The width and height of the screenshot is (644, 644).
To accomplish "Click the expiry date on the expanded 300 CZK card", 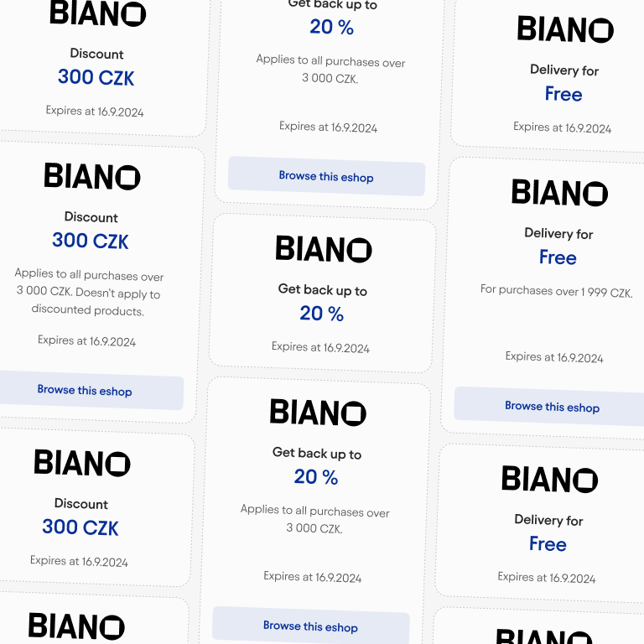I will pyautogui.click(x=86, y=341).
